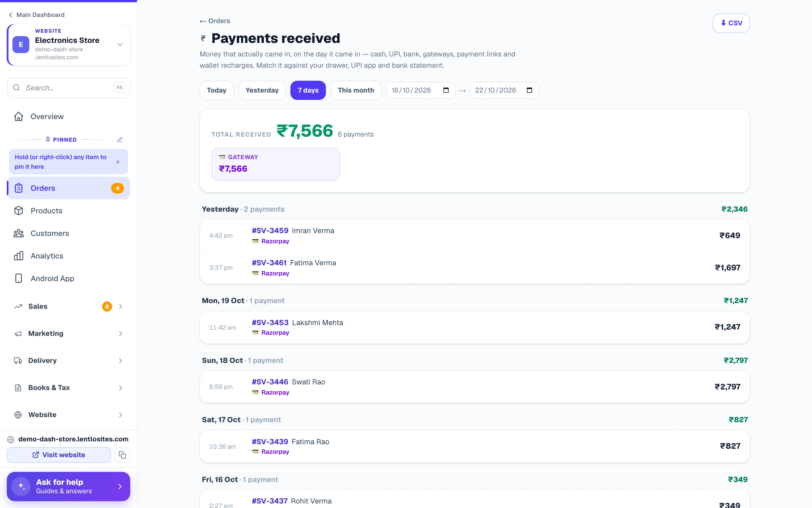Expand the Books & Tax section chevron
Viewport: 812px width, 508px height.
(120, 388)
